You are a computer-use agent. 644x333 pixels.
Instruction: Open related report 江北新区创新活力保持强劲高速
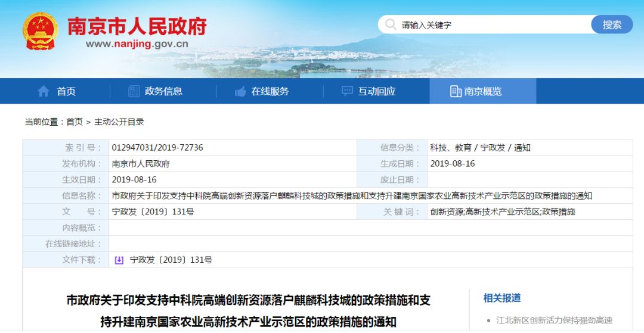click(554, 320)
